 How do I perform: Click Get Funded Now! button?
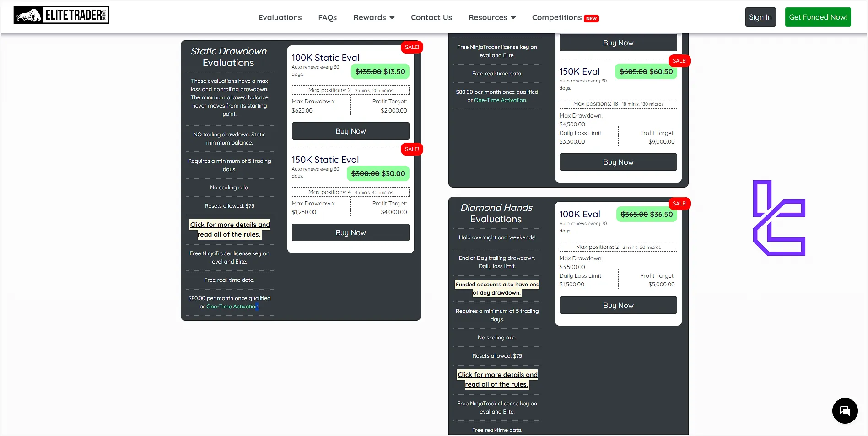tap(818, 17)
